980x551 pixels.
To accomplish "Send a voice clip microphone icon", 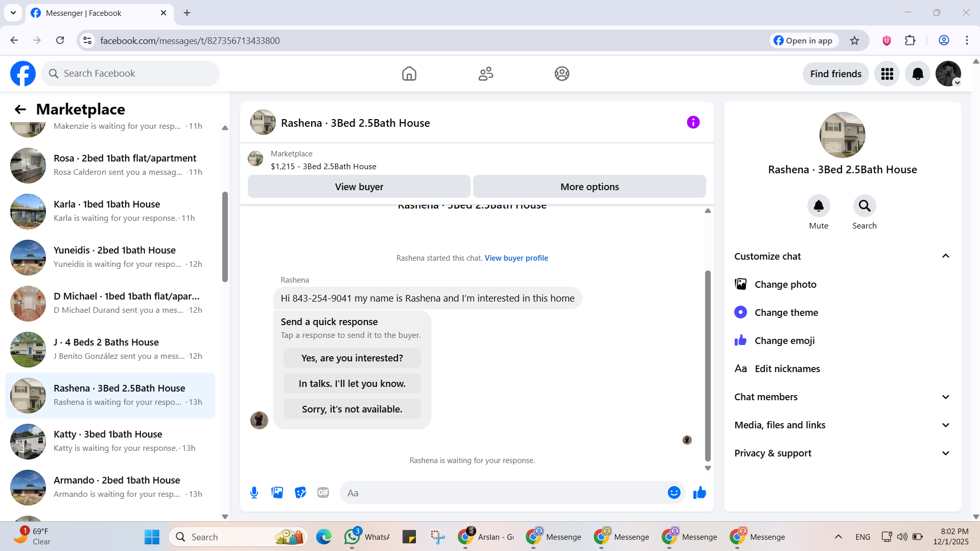I will (254, 493).
